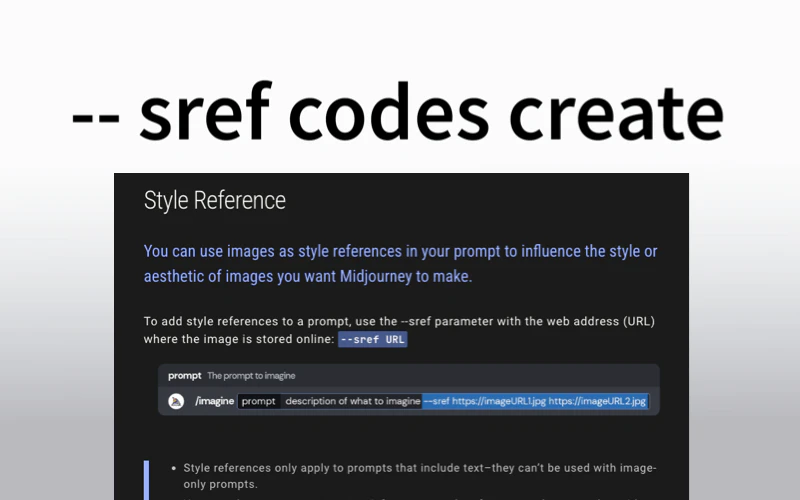This screenshot has width=800, height=500.
Task: Click 'The prompt to imagine' hint text
Action: (251, 376)
